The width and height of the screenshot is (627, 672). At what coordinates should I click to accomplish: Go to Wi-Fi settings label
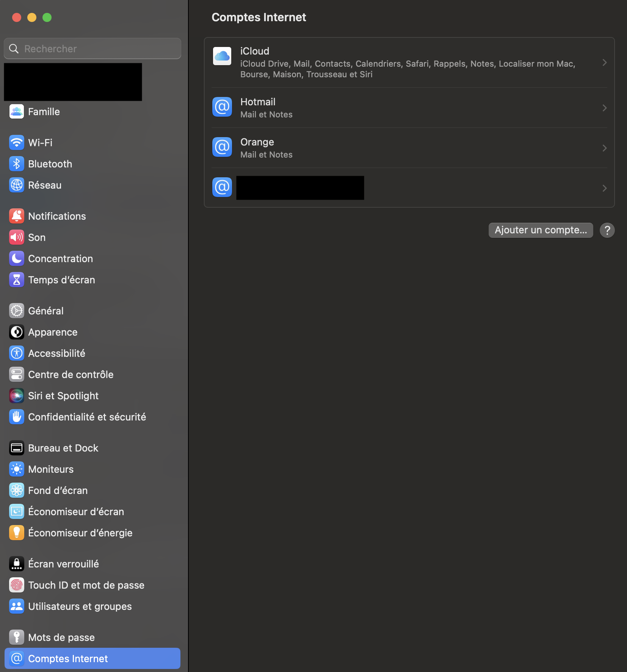(x=41, y=143)
